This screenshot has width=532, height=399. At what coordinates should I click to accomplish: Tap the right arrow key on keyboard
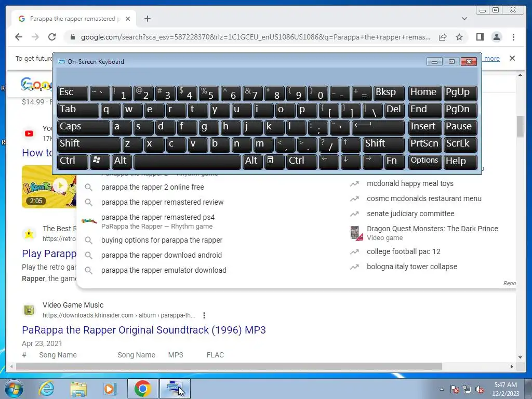pyautogui.click(x=372, y=162)
